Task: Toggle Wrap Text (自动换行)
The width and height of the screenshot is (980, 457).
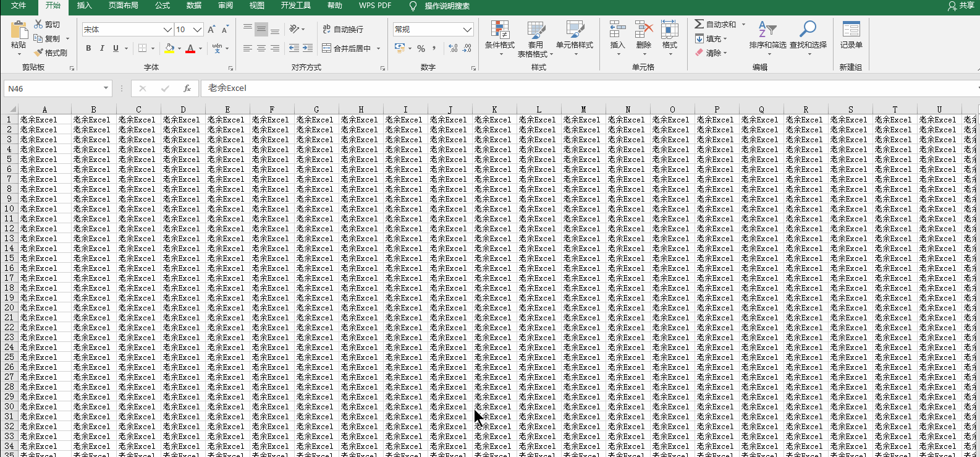Action: [x=344, y=29]
